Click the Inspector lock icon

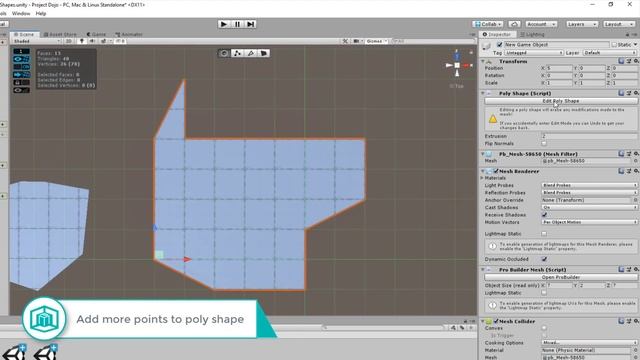point(628,35)
